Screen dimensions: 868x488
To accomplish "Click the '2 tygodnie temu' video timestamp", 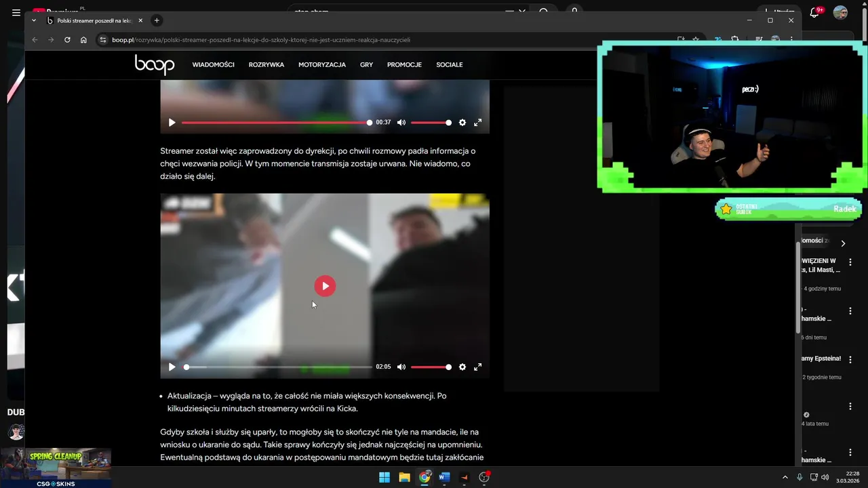I will [822, 378].
